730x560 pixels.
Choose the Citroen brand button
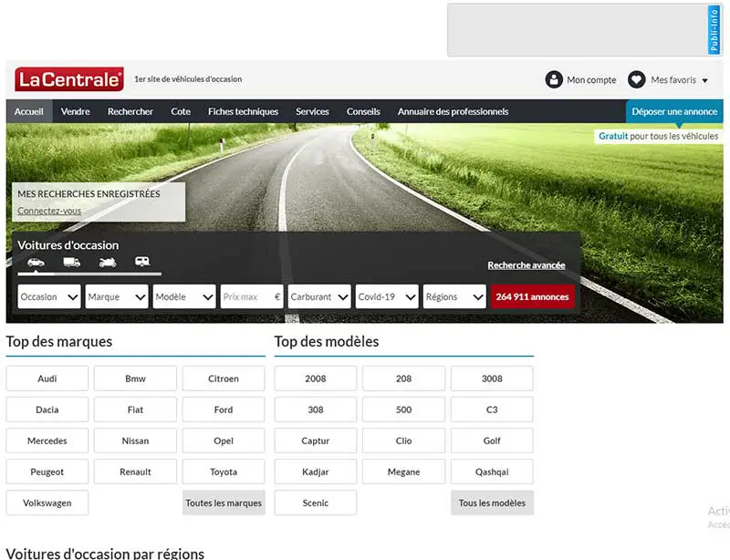pyautogui.click(x=224, y=379)
